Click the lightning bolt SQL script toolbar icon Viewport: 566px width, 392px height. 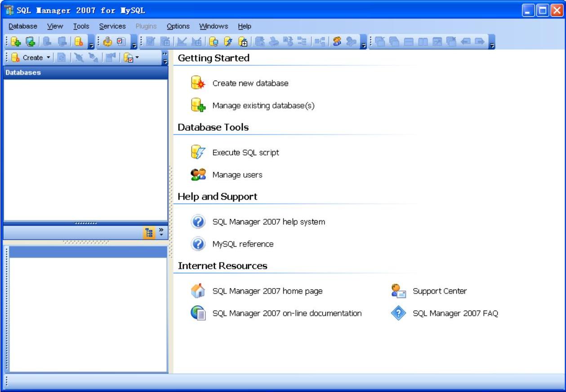(x=228, y=42)
